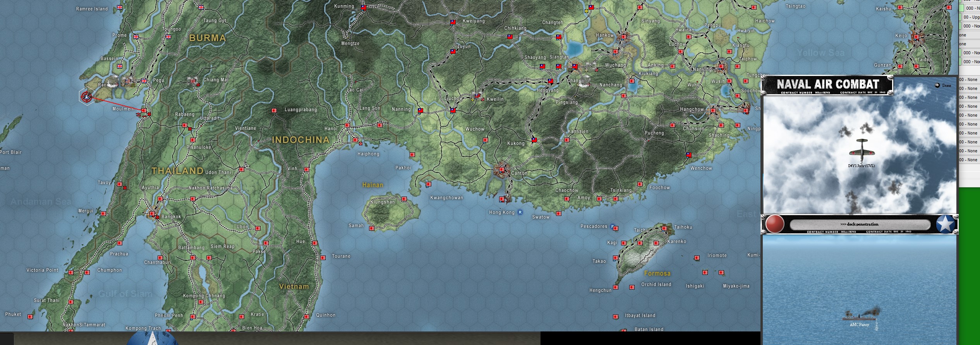Click the Formosa island label

coord(657,273)
